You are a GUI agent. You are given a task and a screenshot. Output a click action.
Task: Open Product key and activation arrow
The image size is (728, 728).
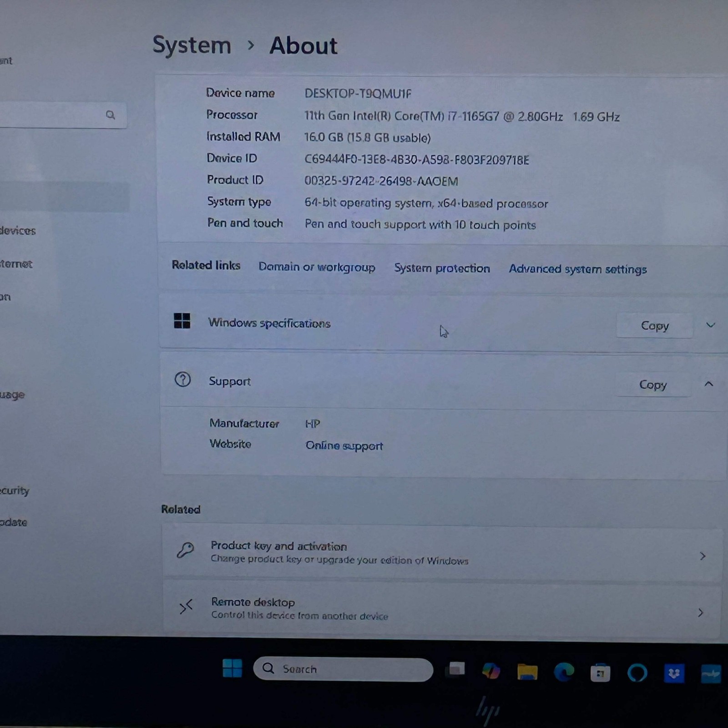[x=703, y=556]
